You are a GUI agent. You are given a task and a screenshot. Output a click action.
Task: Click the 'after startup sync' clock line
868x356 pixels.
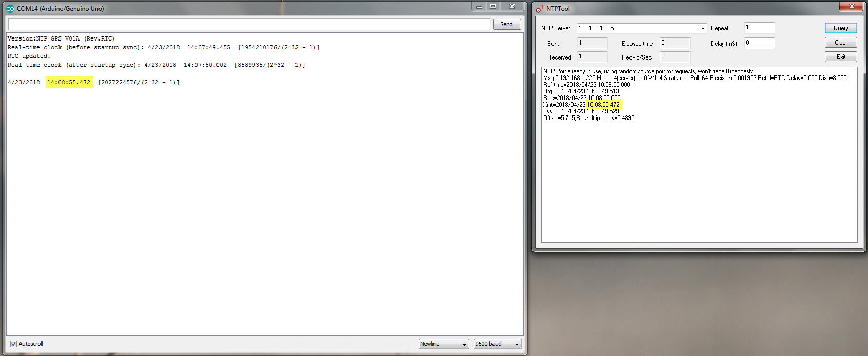pos(156,65)
